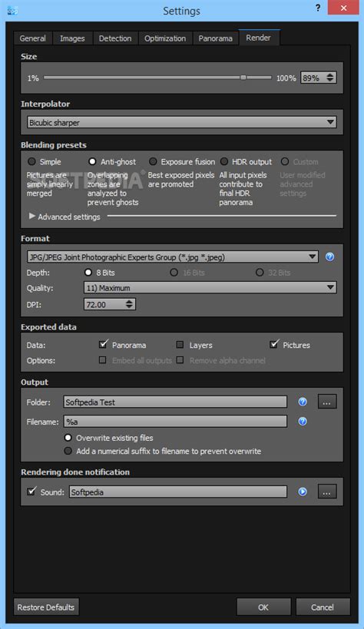Click the Settings window app icon
This screenshot has width=364, height=629.
(x=12, y=11)
